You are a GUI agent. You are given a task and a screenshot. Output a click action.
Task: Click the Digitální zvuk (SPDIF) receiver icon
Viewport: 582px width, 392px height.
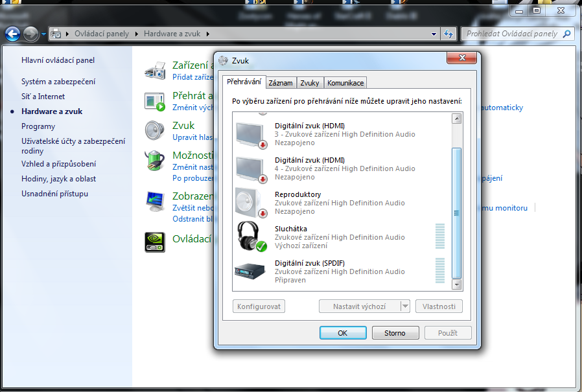[x=250, y=271]
